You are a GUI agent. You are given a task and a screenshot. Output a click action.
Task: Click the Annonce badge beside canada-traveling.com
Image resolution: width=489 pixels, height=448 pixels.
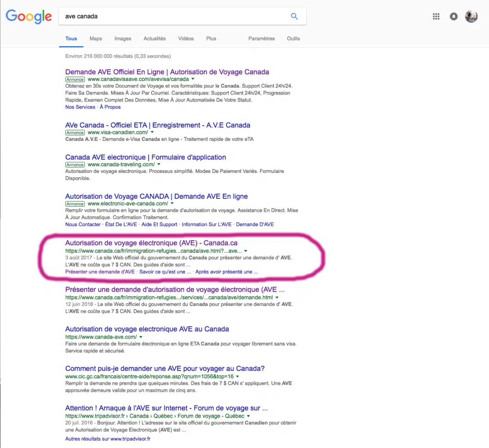(75, 165)
